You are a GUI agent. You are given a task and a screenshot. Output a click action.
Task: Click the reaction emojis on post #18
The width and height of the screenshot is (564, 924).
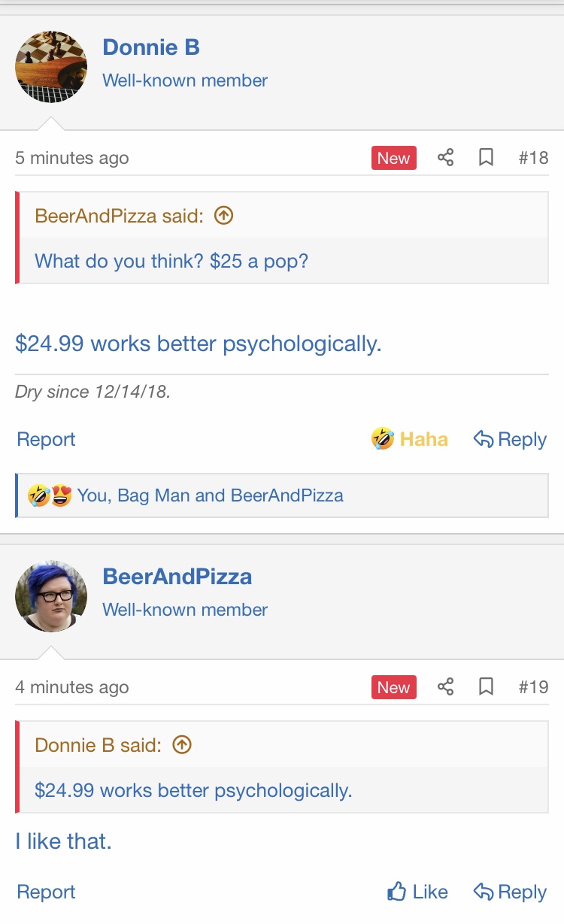click(x=50, y=496)
